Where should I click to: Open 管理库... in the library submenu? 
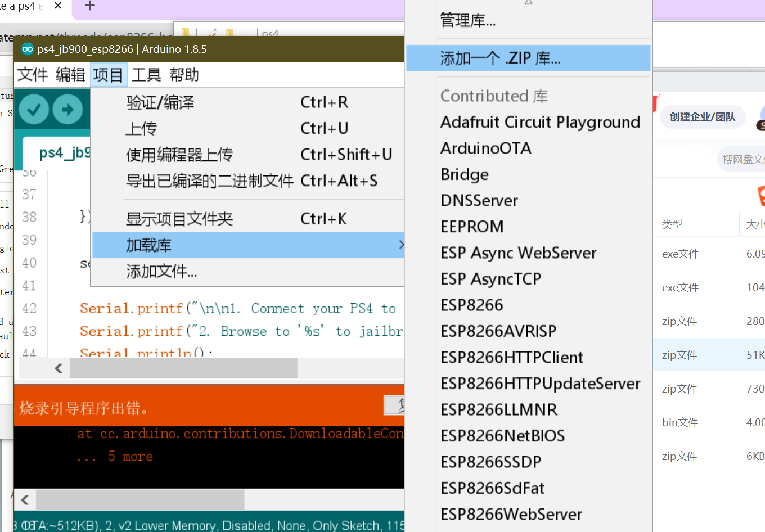point(528,20)
